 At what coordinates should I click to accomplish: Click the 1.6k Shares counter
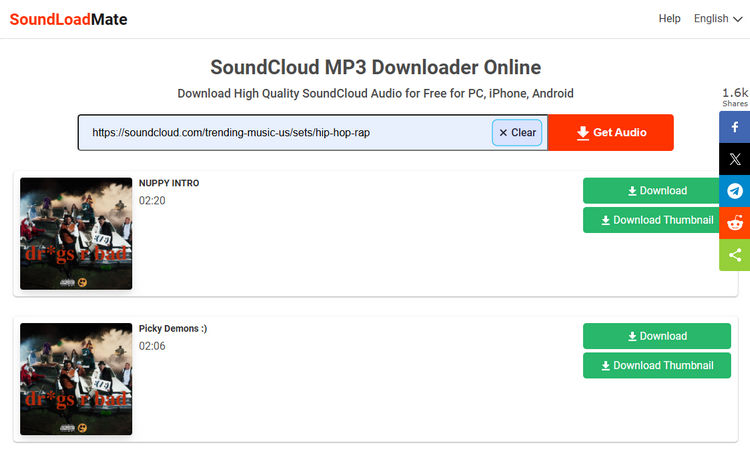click(735, 97)
